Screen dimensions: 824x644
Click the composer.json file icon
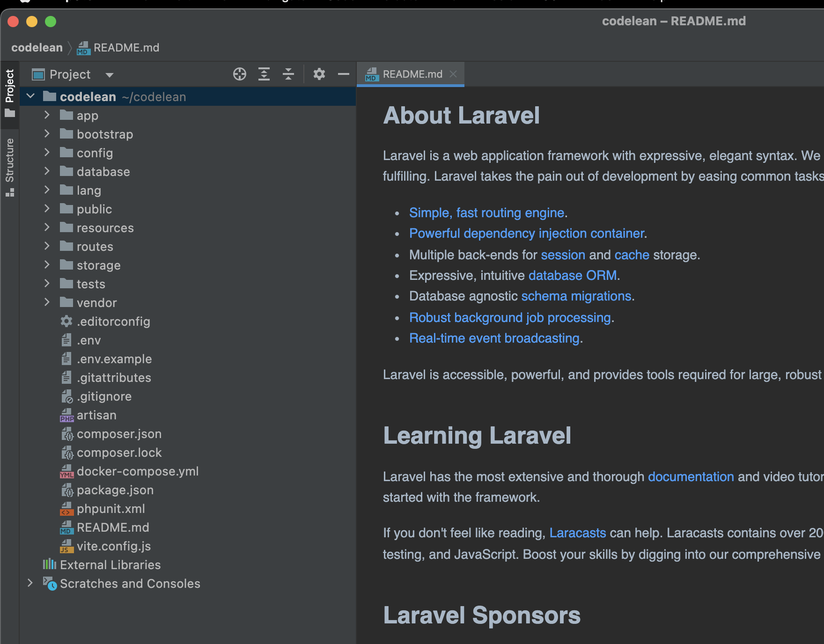(67, 434)
